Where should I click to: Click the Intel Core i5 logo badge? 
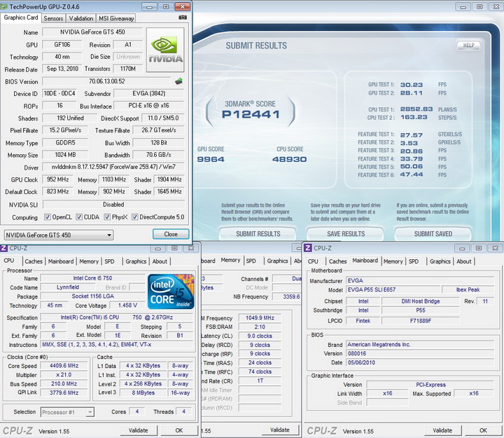[x=171, y=292]
